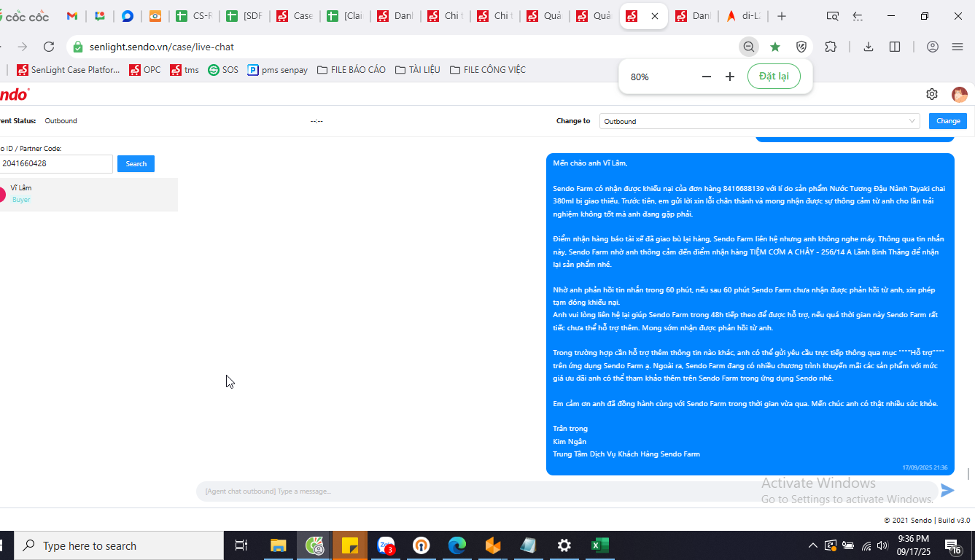
Task: Open the notification center icon
Action: (x=953, y=545)
